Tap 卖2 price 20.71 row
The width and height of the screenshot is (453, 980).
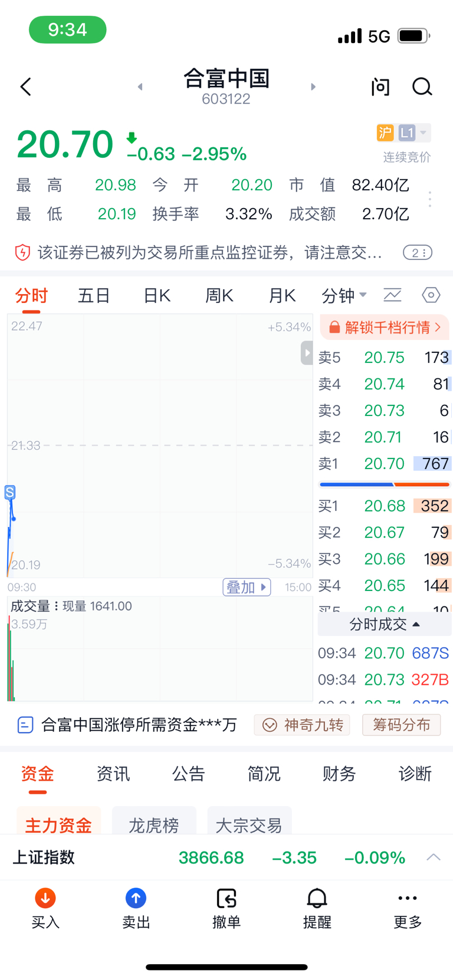385,437
